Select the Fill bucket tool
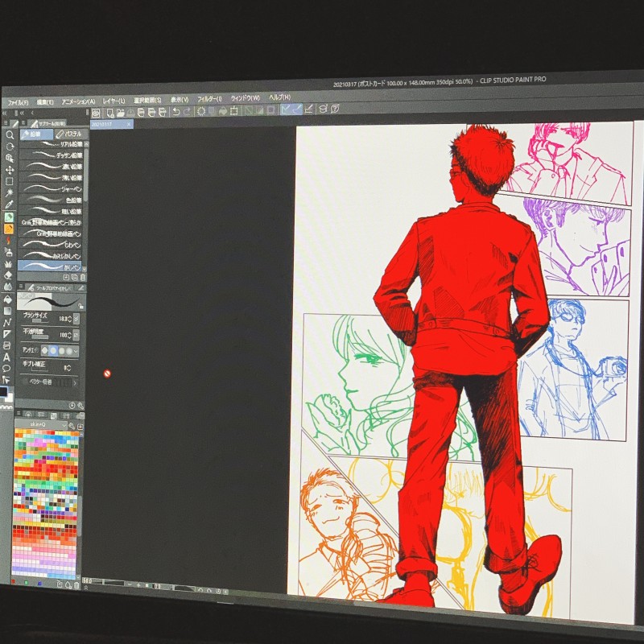Screen dimensions: 644x644 pos(7,299)
